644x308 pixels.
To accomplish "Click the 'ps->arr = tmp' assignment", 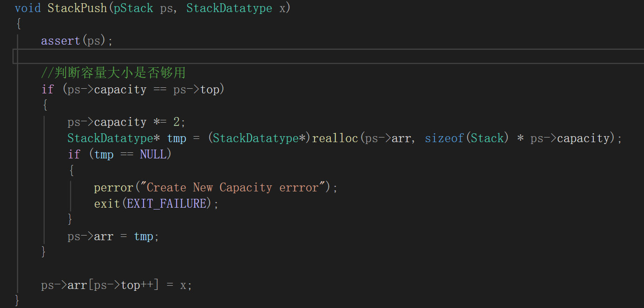I will coord(113,236).
